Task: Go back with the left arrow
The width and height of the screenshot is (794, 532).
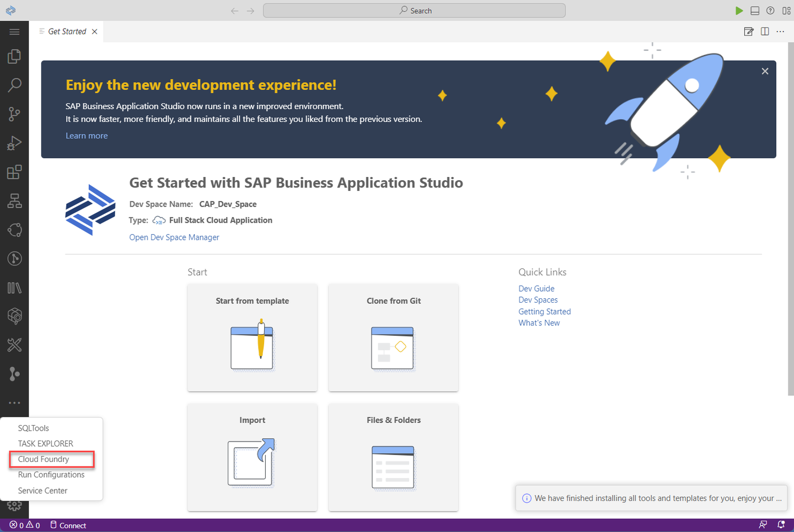Action: point(235,11)
